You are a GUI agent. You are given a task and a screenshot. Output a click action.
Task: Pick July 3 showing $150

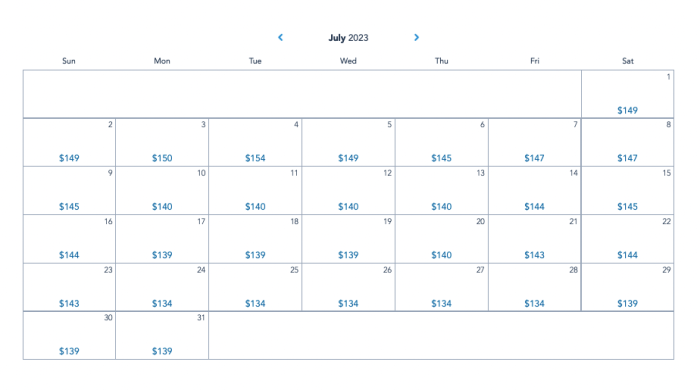click(x=162, y=142)
